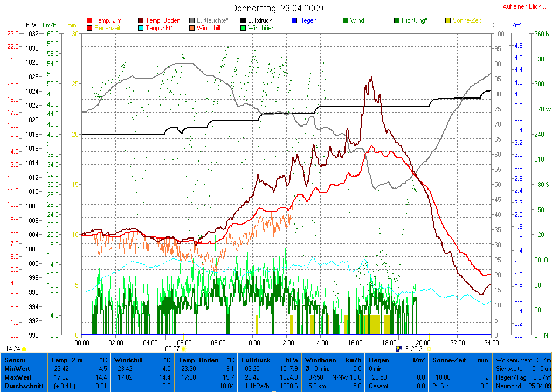
Task: Click the red Temp. 2 m legend swatch
Action: coord(89,20)
